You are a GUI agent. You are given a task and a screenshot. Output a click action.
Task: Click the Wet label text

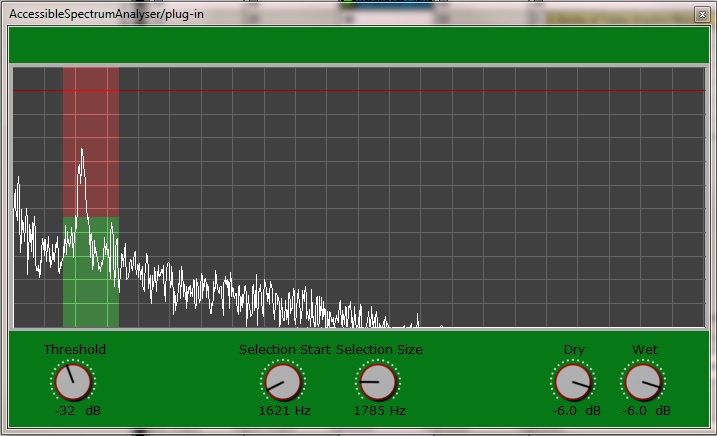click(644, 349)
